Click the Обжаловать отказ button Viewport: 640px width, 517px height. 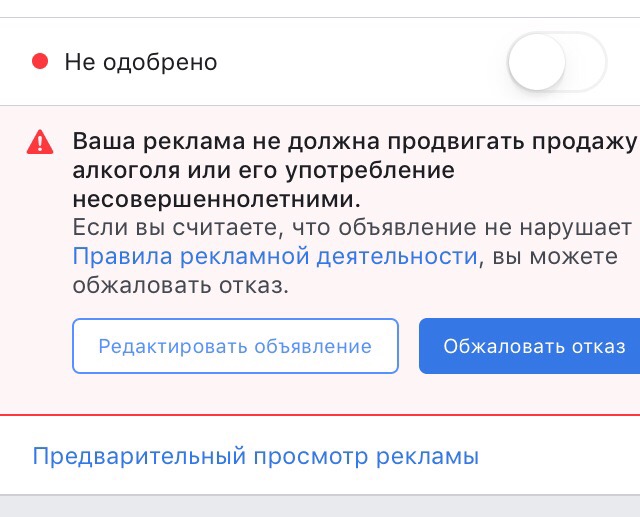529,346
